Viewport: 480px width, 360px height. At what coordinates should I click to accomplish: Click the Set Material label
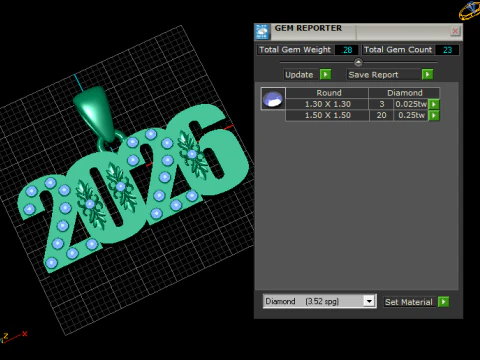(x=409, y=302)
